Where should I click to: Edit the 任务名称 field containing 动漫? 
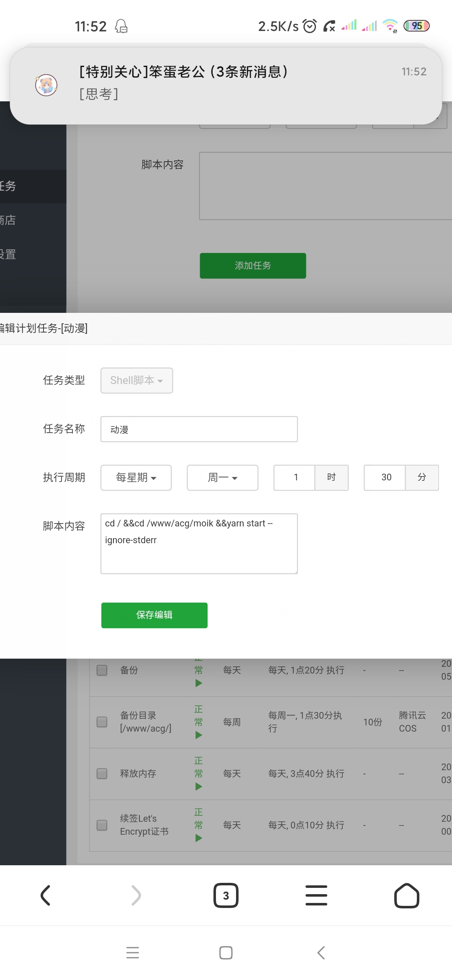pyautogui.click(x=199, y=429)
